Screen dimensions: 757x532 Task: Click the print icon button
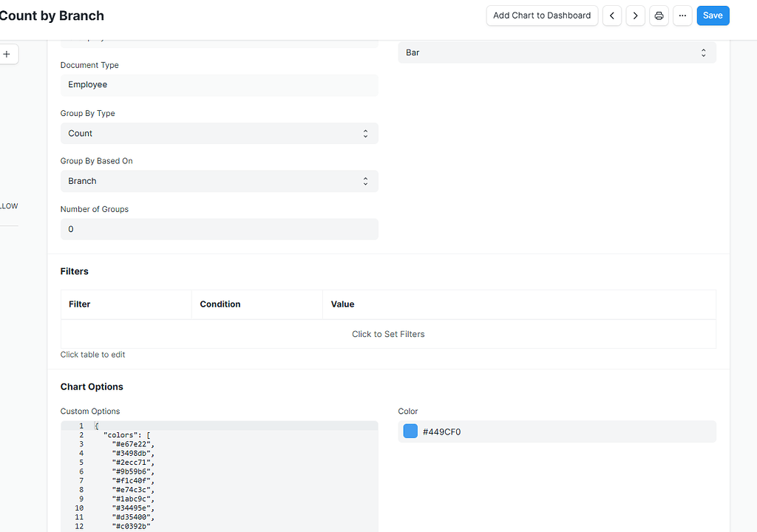tap(659, 16)
